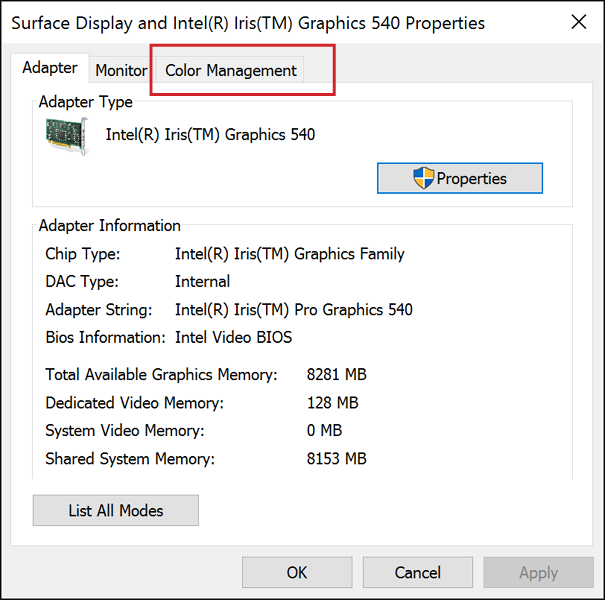Open the Monitor tab

tap(121, 70)
